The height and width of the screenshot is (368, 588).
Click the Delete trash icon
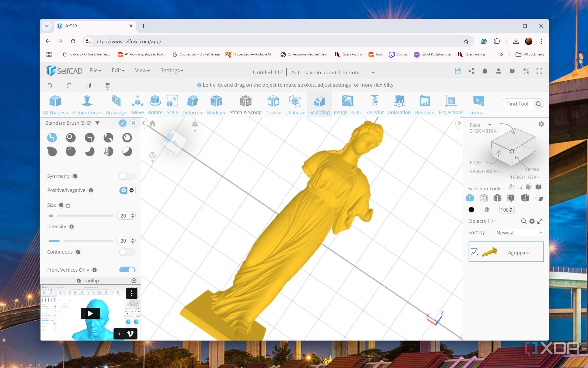coord(107,86)
